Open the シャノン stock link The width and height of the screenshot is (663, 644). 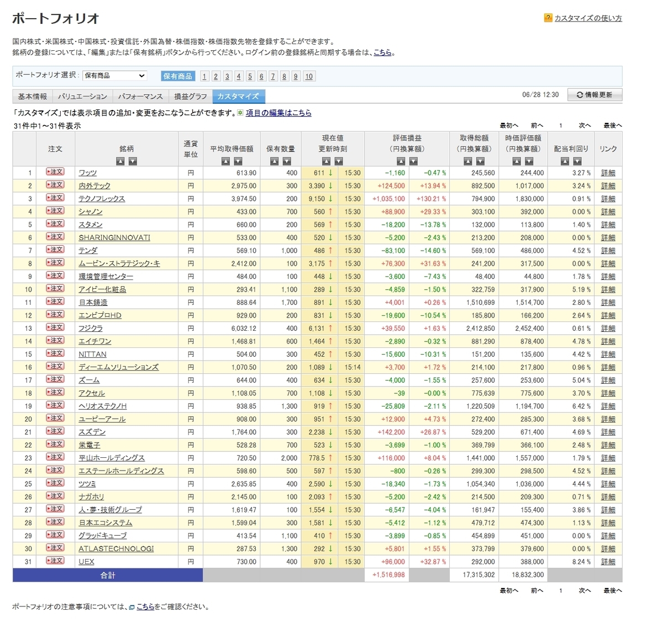click(x=91, y=212)
